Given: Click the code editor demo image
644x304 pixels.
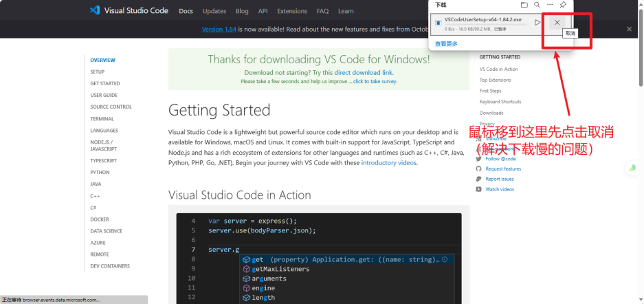Looking at the screenshot, I should (x=319, y=259).
